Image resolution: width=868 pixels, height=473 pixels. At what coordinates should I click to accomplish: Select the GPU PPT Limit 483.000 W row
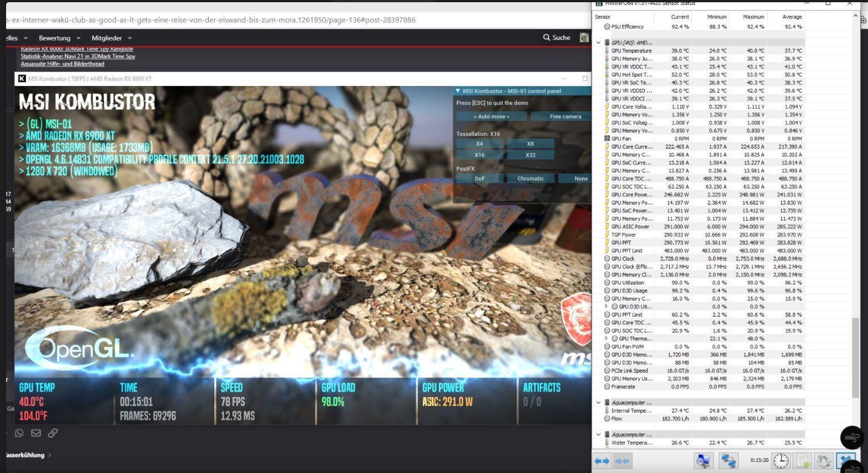[x=699, y=251]
